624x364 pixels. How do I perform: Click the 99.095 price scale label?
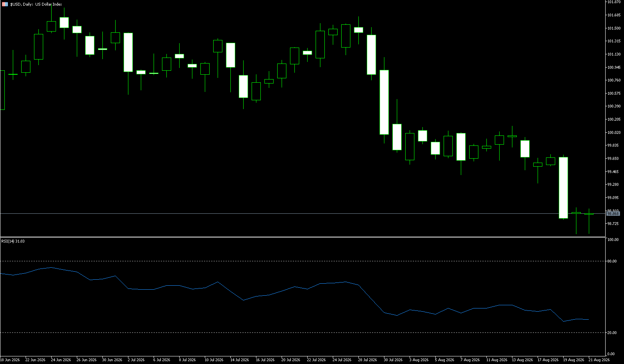[613, 198]
